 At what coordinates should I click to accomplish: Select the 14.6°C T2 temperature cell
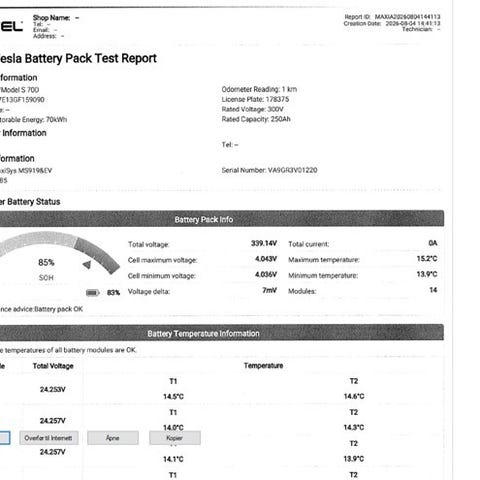pos(354,396)
